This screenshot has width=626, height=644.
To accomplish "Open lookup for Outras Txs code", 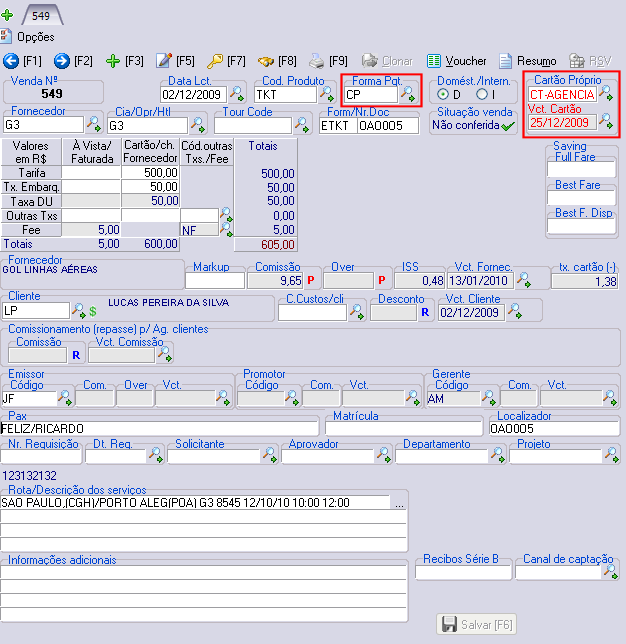I will coord(226,214).
